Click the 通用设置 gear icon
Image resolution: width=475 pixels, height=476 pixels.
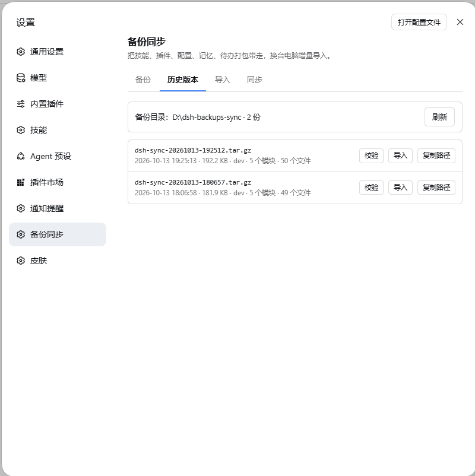point(21,52)
